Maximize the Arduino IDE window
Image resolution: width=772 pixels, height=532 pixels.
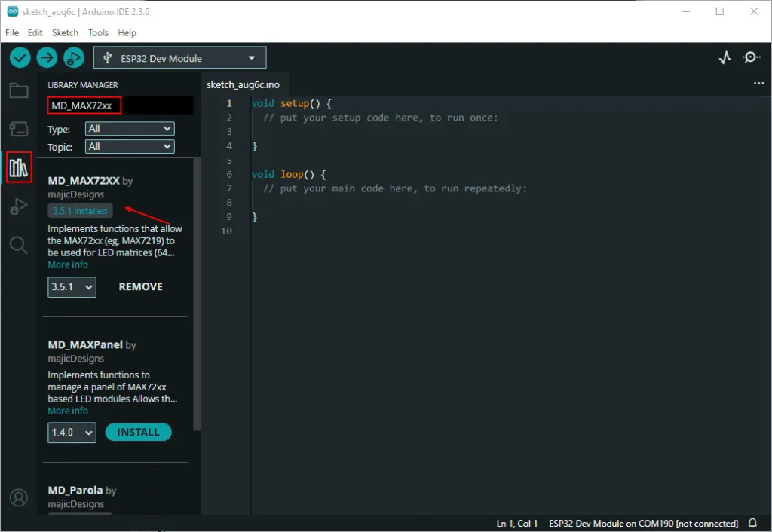(720, 11)
